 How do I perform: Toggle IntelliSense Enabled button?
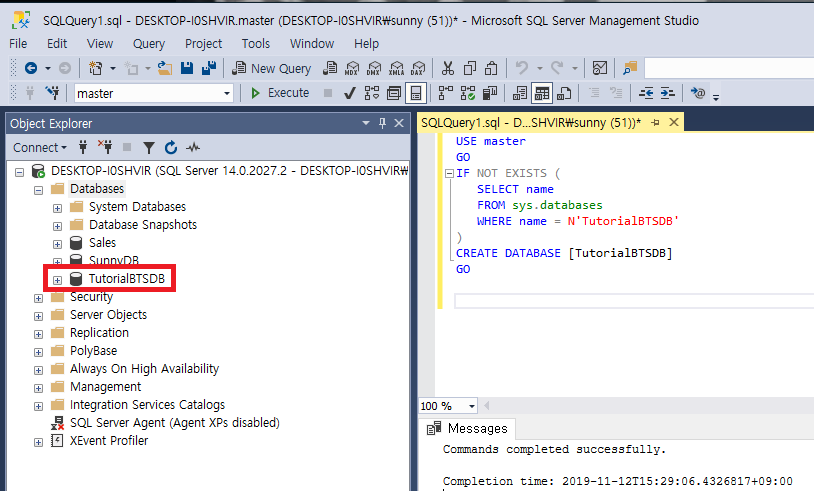416,93
